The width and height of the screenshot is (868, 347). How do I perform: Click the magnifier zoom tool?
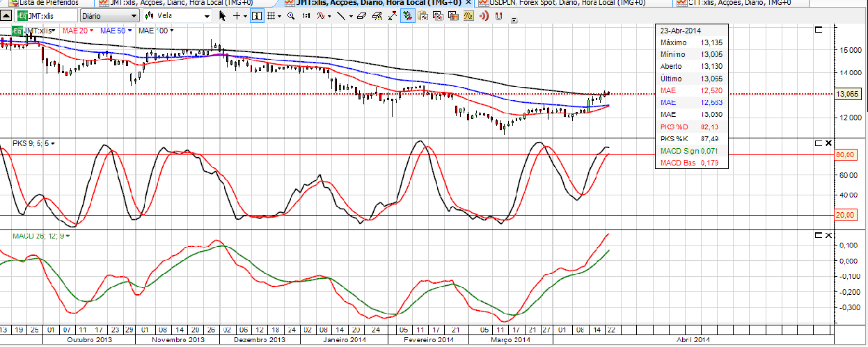(x=291, y=15)
